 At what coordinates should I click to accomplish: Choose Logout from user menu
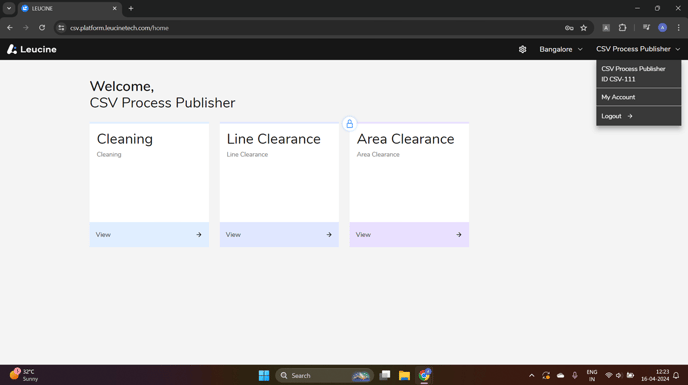coord(638,116)
